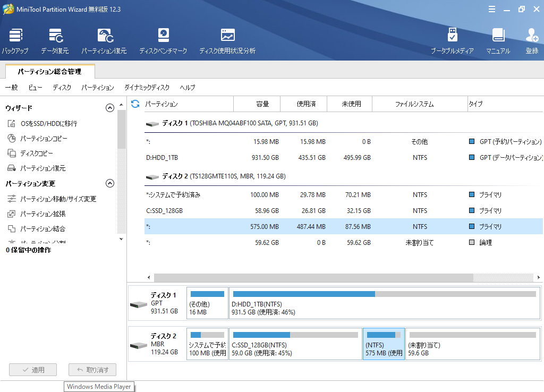
Task: Select ディスク 2 drive icon in disk map
Action: point(139,345)
